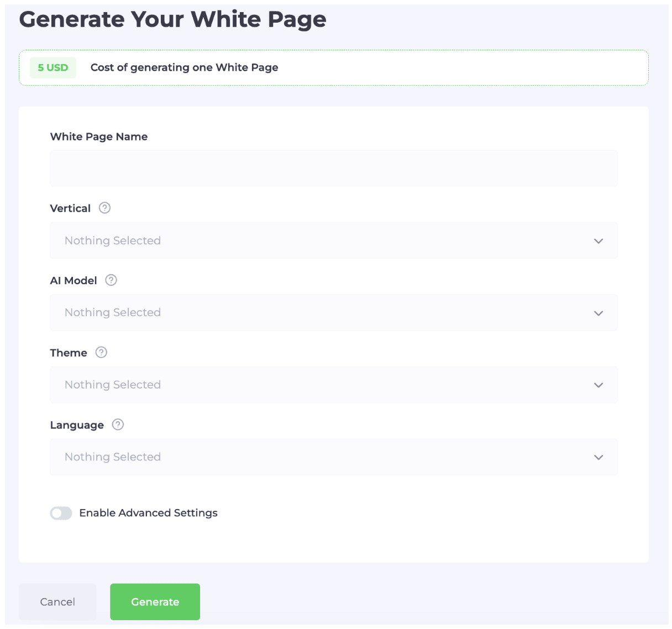672x629 pixels.
Task: Click the Cancel button
Action: point(57,602)
